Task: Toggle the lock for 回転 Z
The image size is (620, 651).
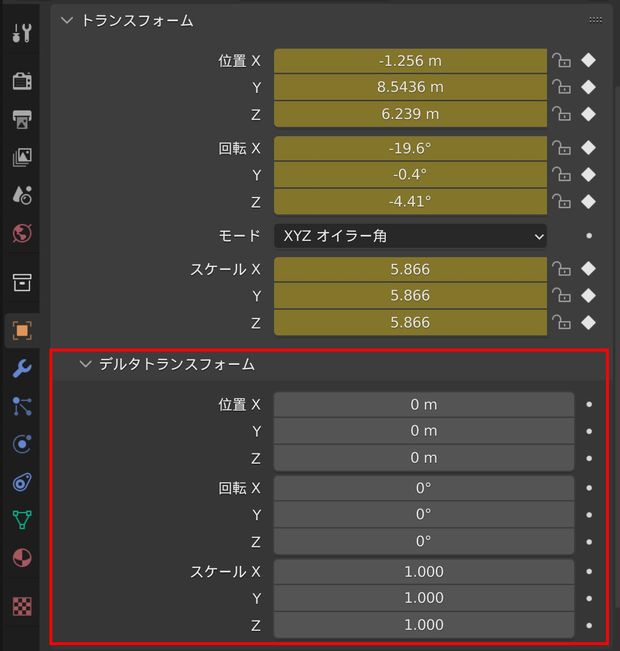Action: click(561, 202)
